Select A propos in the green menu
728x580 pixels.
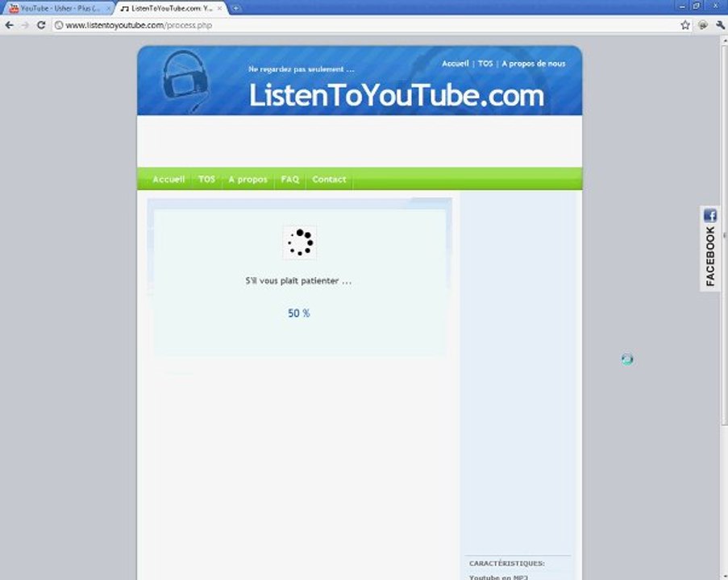coord(248,179)
